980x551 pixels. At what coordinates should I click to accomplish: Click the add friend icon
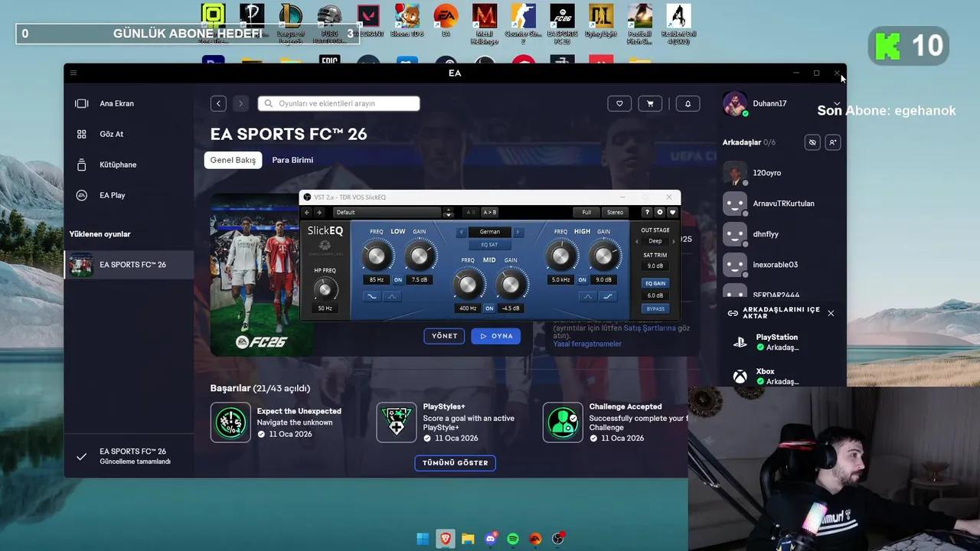pyautogui.click(x=833, y=142)
